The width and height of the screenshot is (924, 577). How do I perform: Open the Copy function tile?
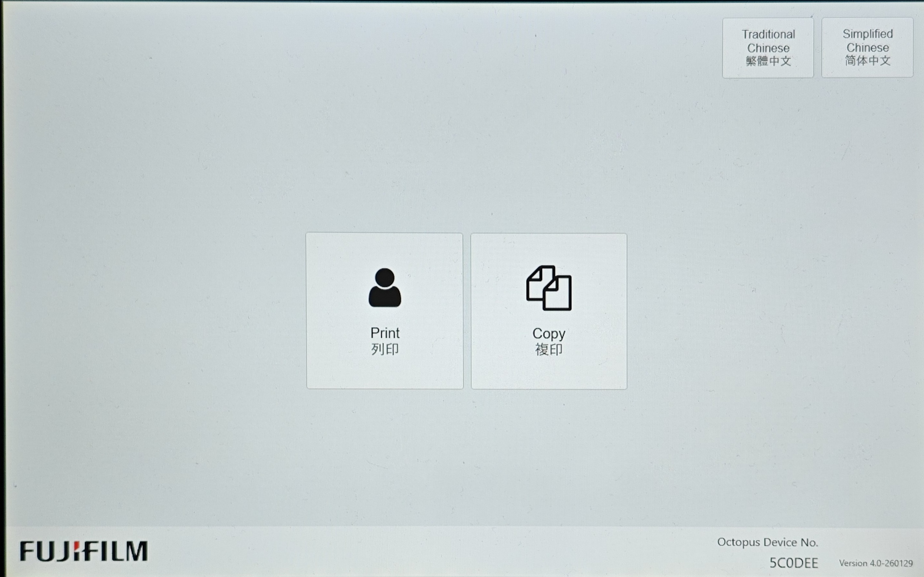548,311
